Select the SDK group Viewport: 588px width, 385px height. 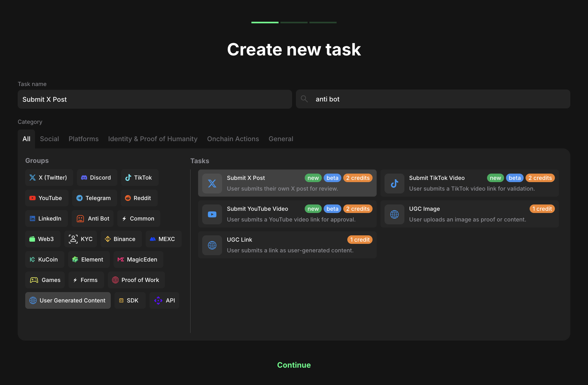(130, 301)
